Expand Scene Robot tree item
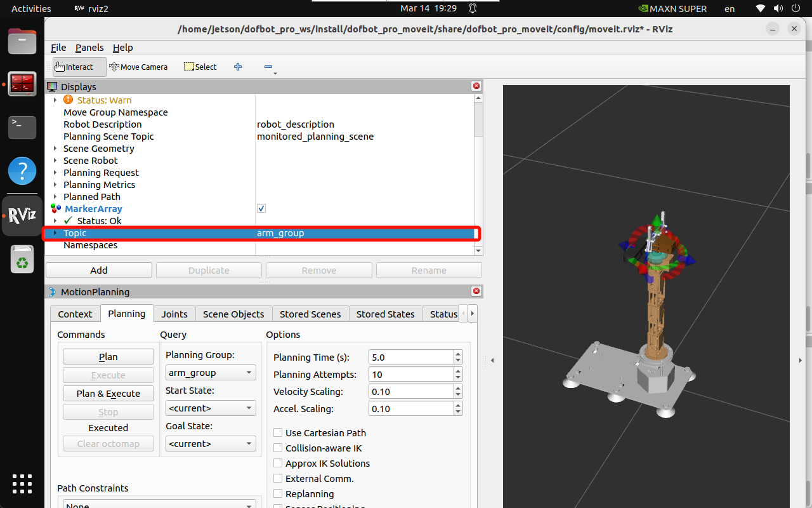 (55, 161)
